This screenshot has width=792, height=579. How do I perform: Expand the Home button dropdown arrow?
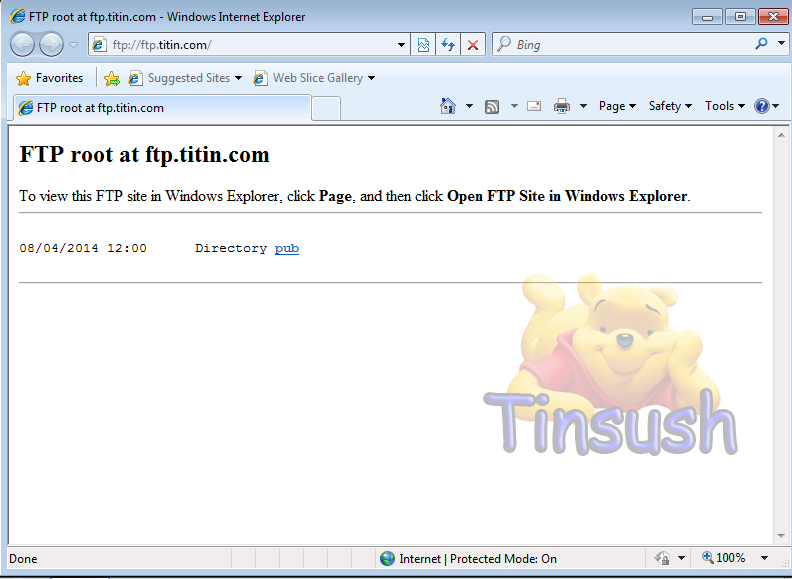tap(469, 106)
